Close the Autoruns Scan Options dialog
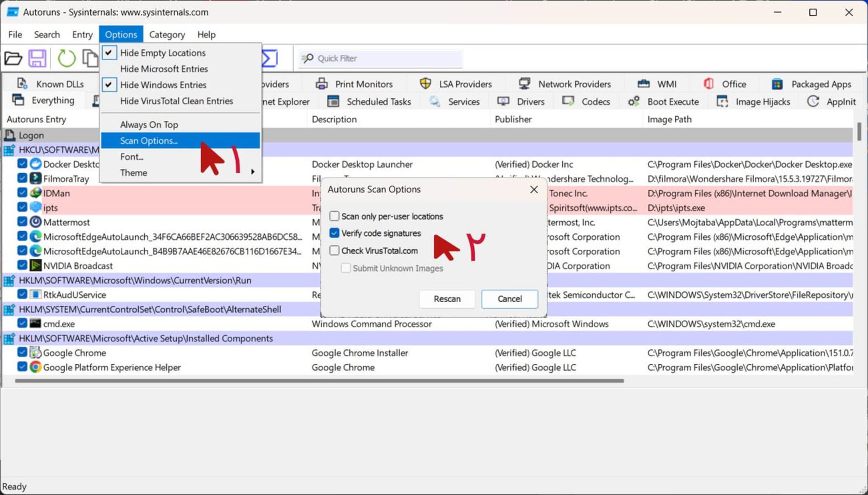 pos(534,189)
